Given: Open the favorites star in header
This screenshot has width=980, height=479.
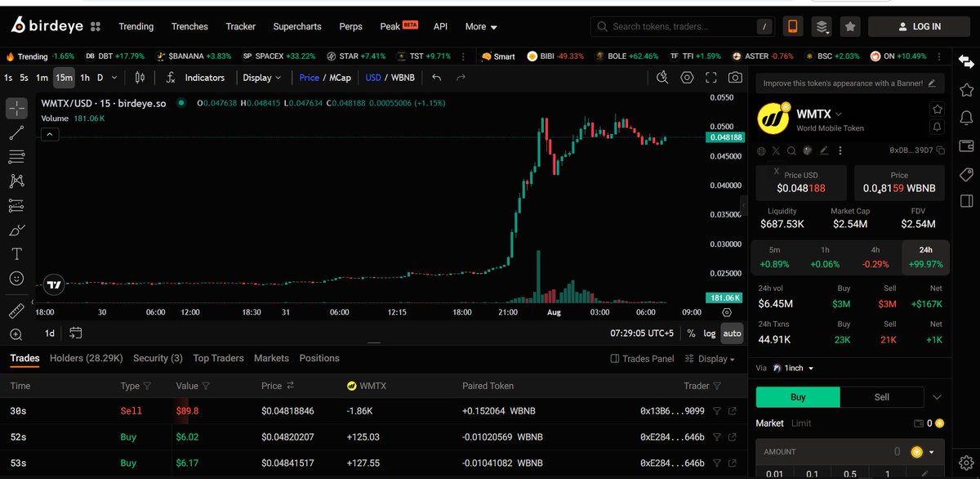Looking at the screenshot, I should pos(850,26).
